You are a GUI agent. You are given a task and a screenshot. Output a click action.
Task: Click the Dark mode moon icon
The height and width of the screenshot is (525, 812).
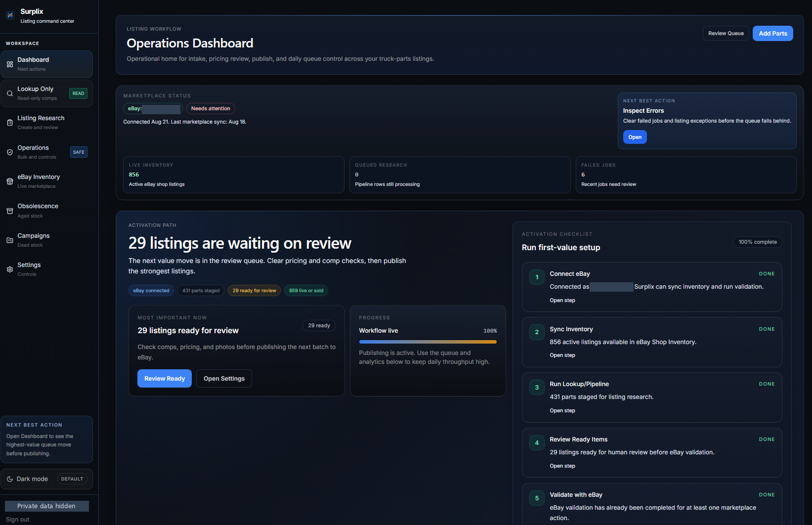click(10, 479)
